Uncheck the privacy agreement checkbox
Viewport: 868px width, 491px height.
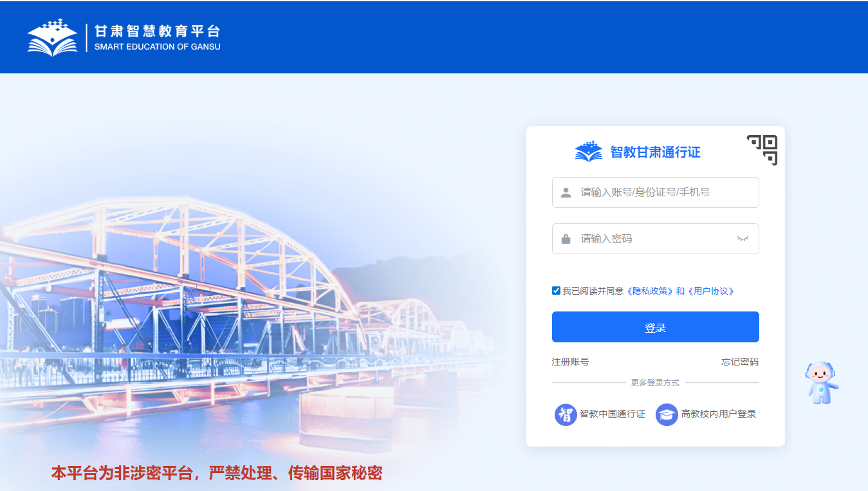557,291
